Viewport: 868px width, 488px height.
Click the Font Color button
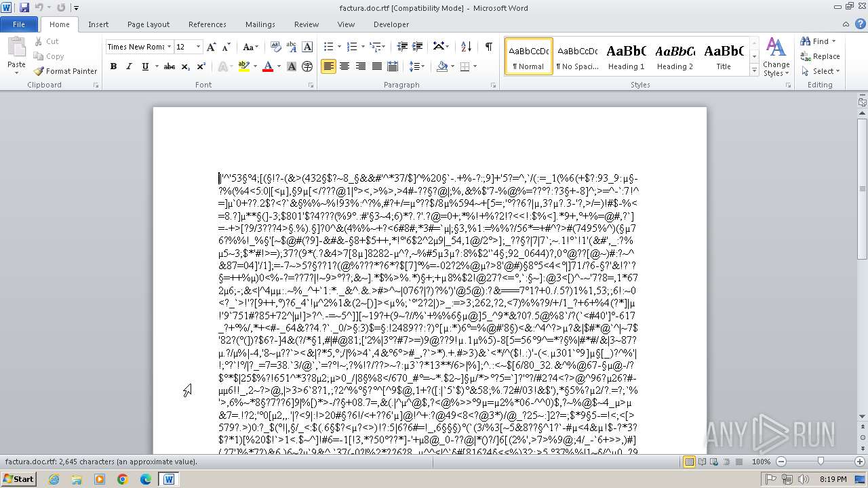pyautogui.click(x=268, y=66)
